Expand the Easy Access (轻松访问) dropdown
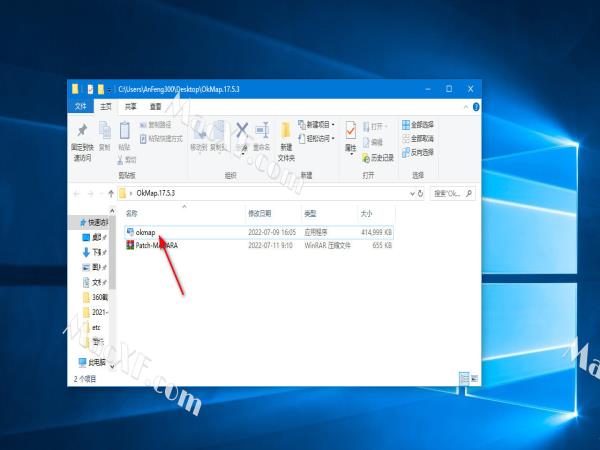600x450 pixels. (320, 139)
